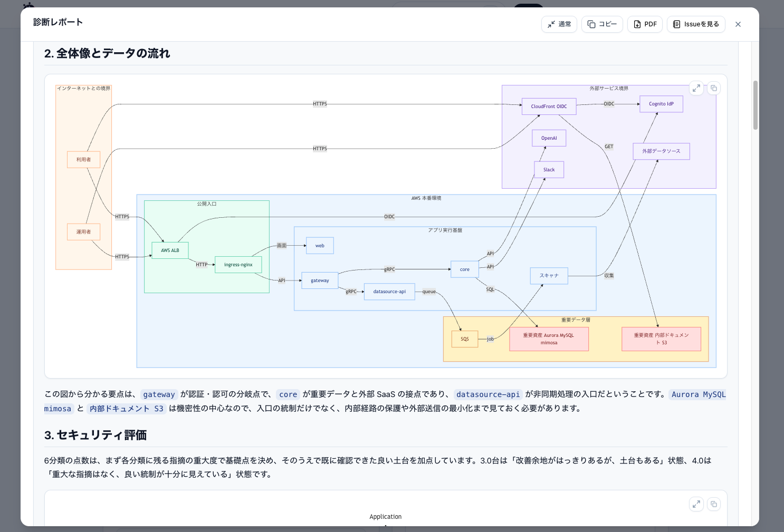Click the '外部サービス境界' group label
This screenshot has height=532, width=784.
[x=609, y=89]
